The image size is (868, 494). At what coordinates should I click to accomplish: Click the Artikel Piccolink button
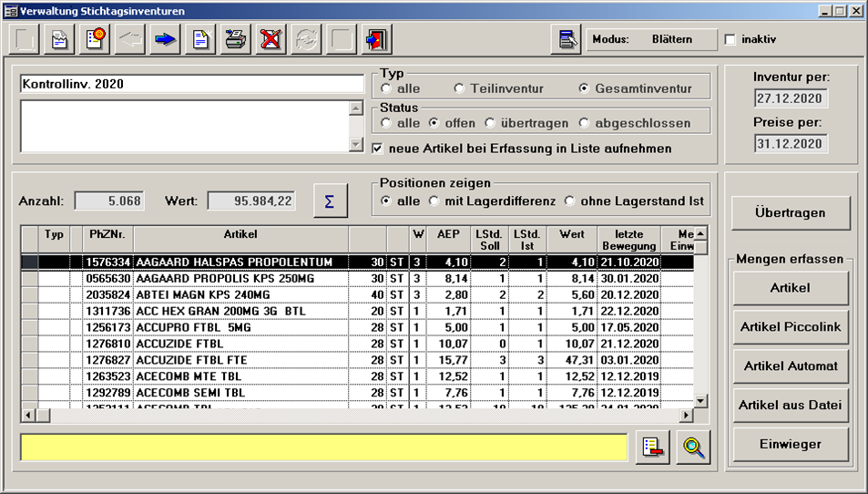tap(790, 326)
